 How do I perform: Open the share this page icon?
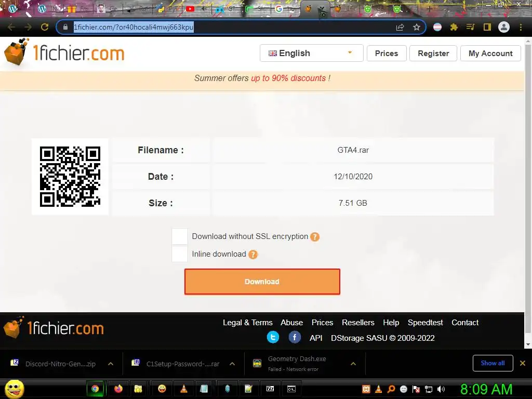400,27
